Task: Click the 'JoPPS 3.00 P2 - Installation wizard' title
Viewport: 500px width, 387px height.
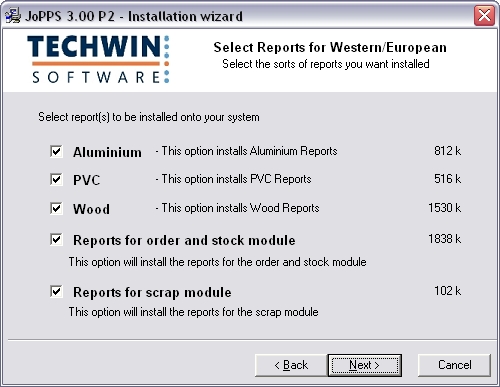Action: 134,16
